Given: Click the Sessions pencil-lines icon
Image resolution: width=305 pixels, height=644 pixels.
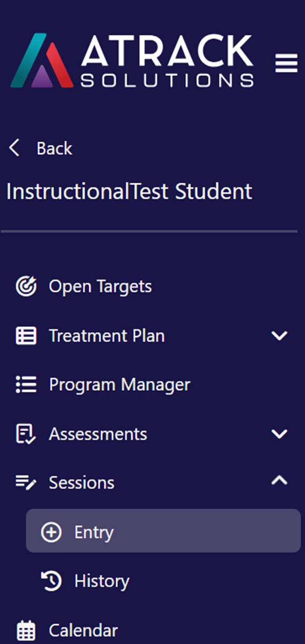Looking at the screenshot, I should pos(26,483).
